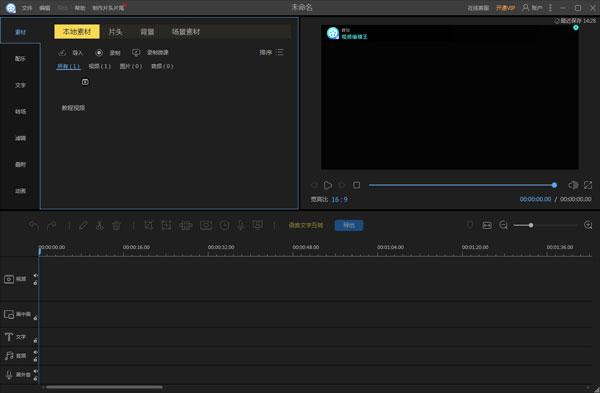Image resolution: width=600 pixels, height=393 pixels.
Task: Click the undo arrow in timeline toolbar
Action: tap(34, 226)
